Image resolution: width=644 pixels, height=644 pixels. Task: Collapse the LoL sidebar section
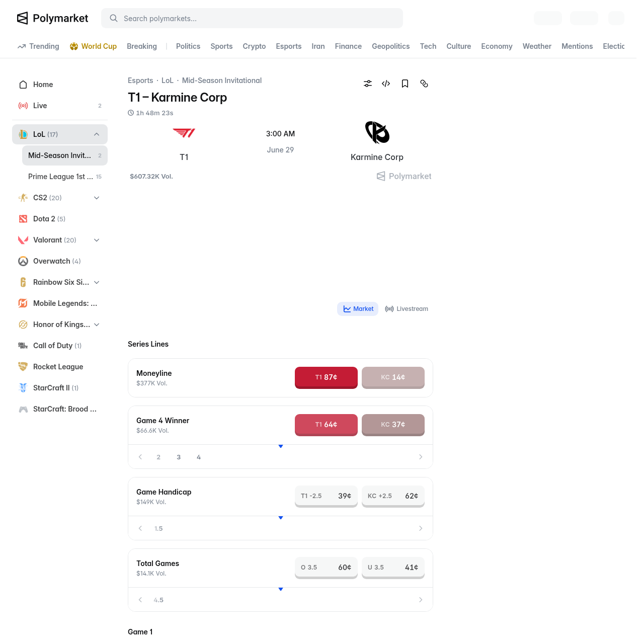[97, 134]
